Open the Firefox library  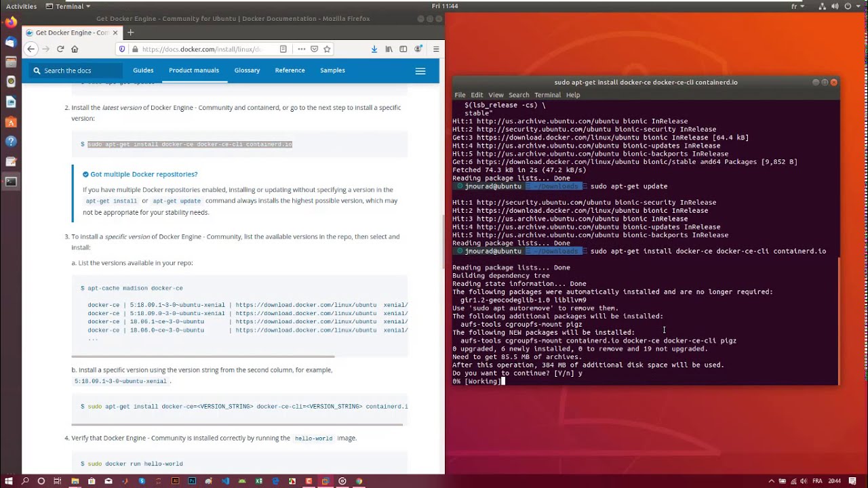point(389,49)
